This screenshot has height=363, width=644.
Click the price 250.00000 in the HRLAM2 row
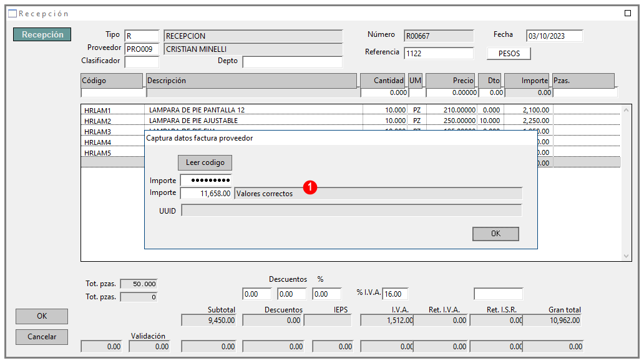pyautogui.click(x=459, y=121)
